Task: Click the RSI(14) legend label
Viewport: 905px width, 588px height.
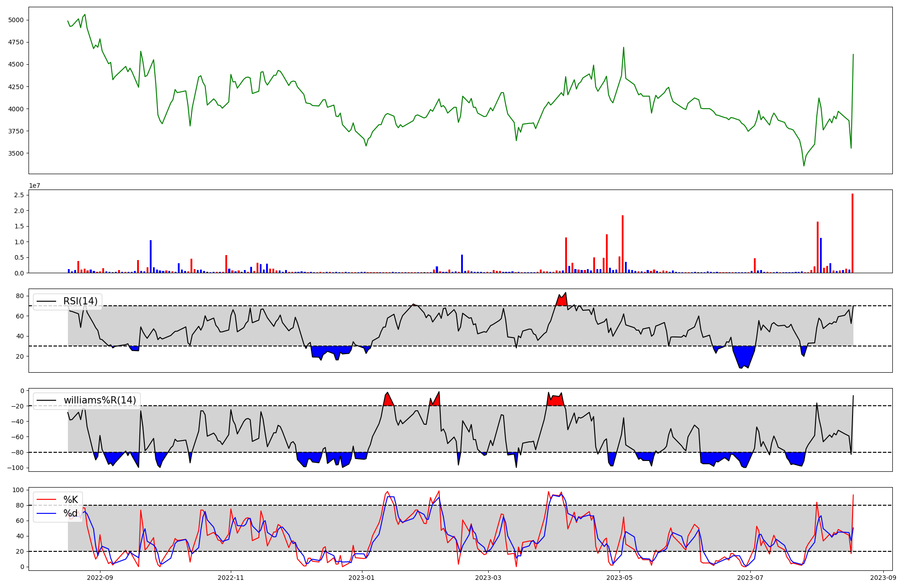Action: coord(80,301)
